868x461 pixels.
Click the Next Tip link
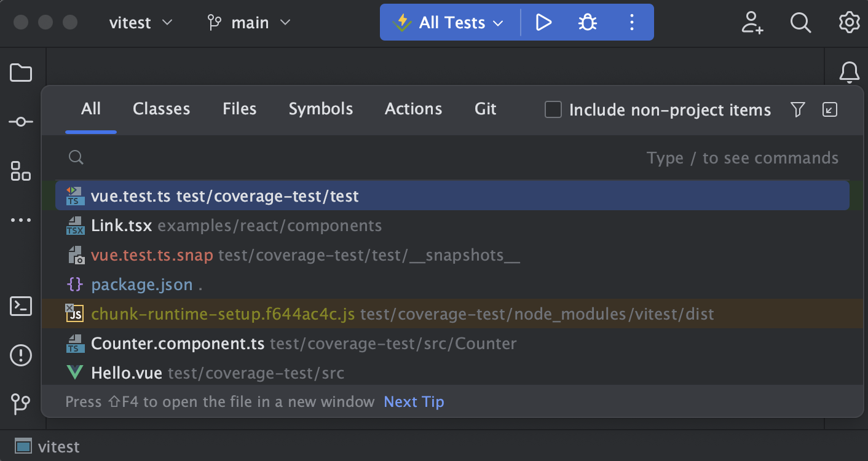coord(414,402)
